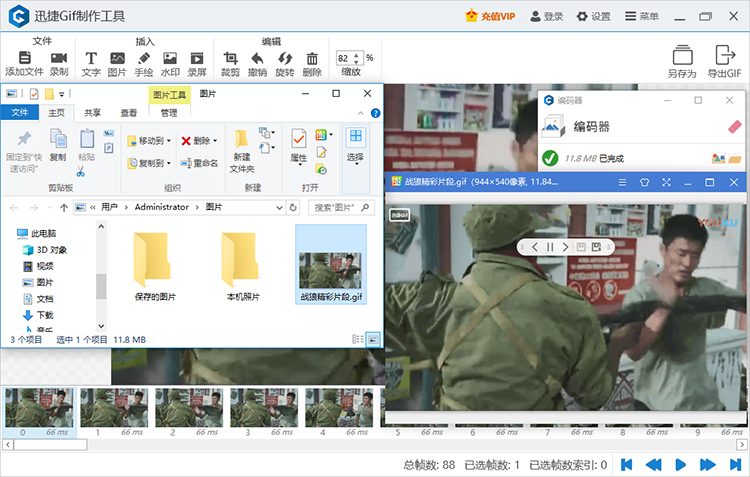Screen dimensions: 750x477
Task: Go up one folder level arrow
Action: pos(64,207)
